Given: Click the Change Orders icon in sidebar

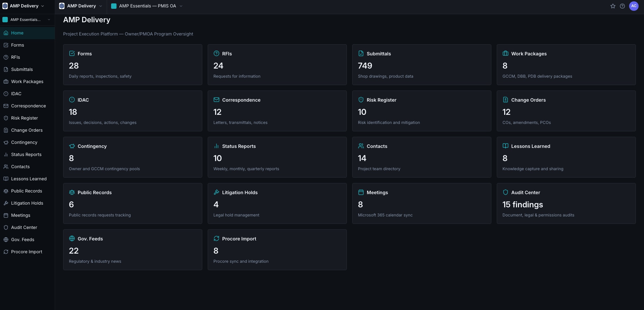Looking at the screenshot, I should (6, 130).
